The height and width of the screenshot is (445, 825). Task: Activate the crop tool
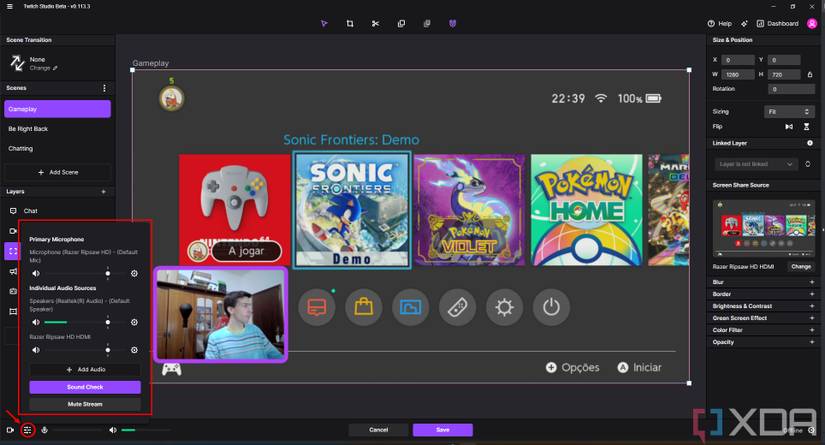350,23
